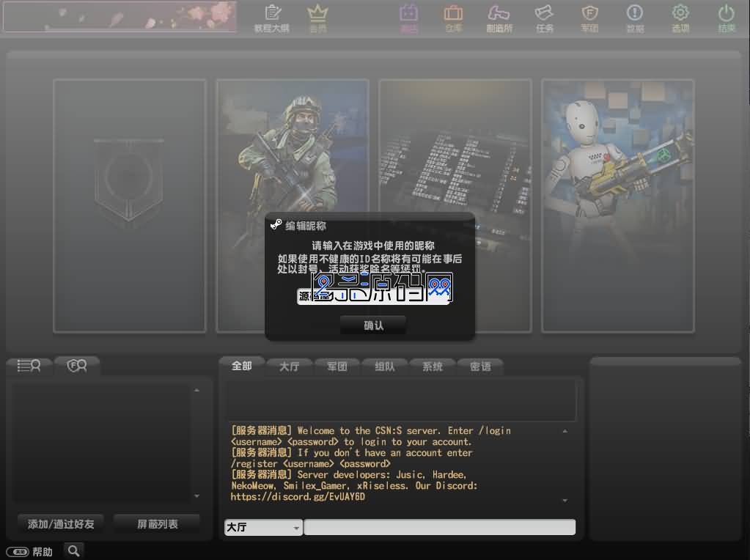
Task: Select the 全部 chat tab
Action: [241, 366]
